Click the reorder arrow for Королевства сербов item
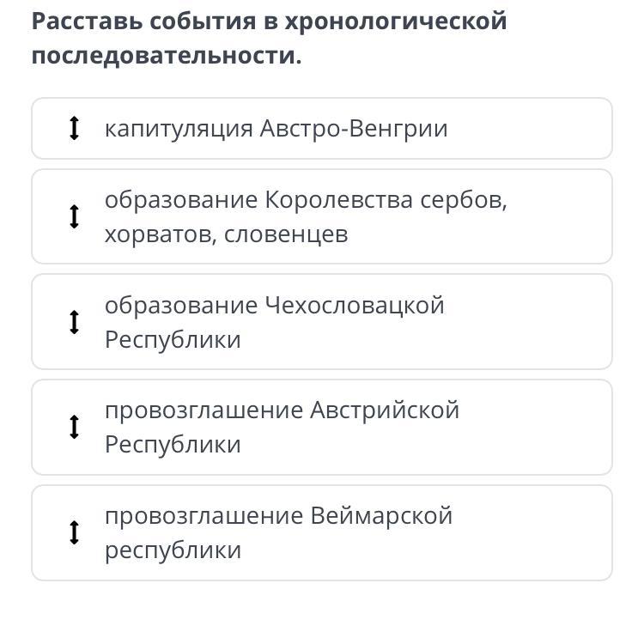Image resolution: width=644 pixels, height=644 pixels. pyautogui.click(x=74, y=216)
